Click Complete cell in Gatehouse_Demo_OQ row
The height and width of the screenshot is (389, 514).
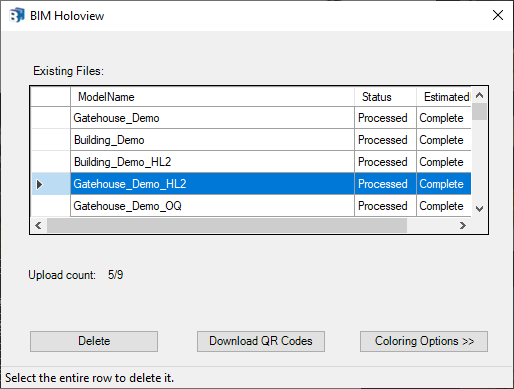(444, 206)
